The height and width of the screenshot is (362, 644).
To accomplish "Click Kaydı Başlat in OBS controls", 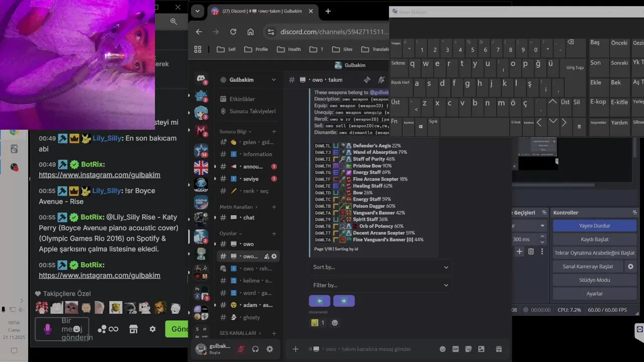I will pyautogui.click(x=594, y=239).
